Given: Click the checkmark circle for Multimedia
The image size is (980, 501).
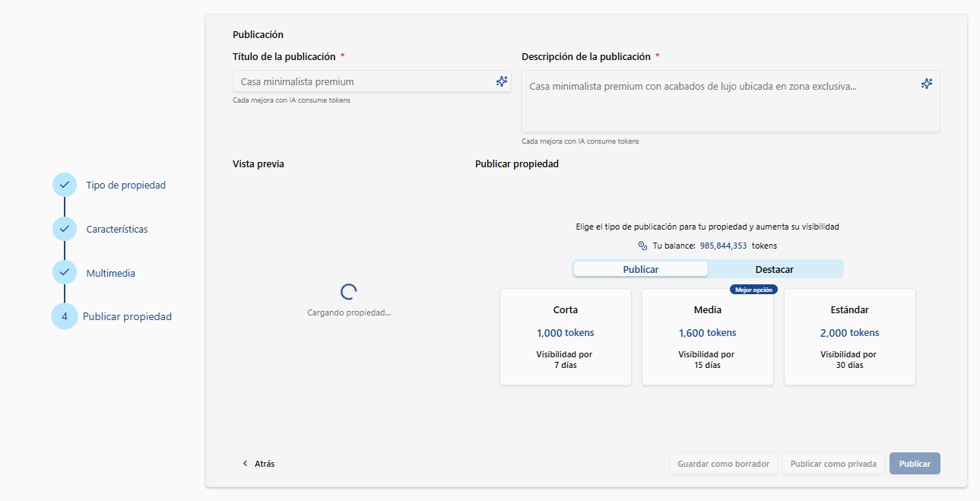Looking at the screenshot, I should (65, 273).
